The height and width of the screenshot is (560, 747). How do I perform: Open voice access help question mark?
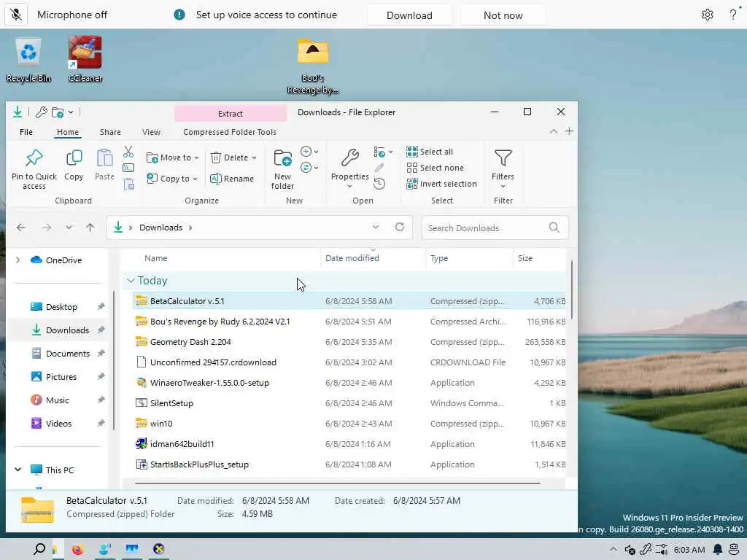[733, 15]
